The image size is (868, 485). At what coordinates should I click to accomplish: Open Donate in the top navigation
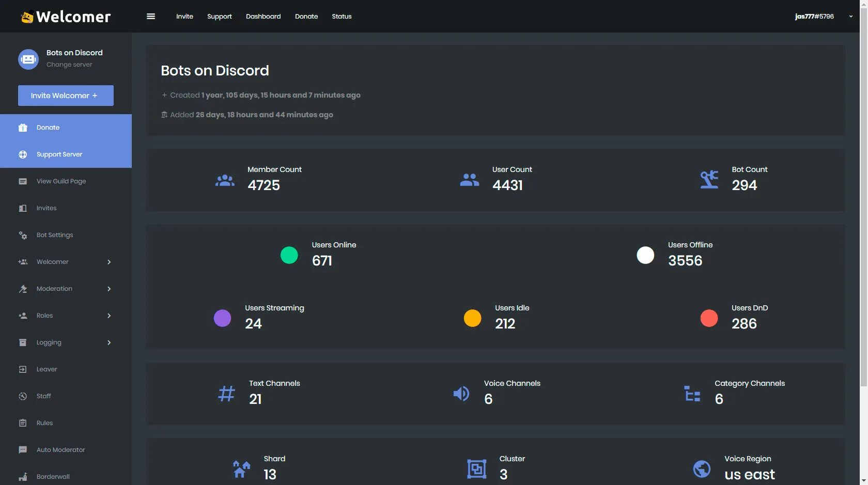306,17
